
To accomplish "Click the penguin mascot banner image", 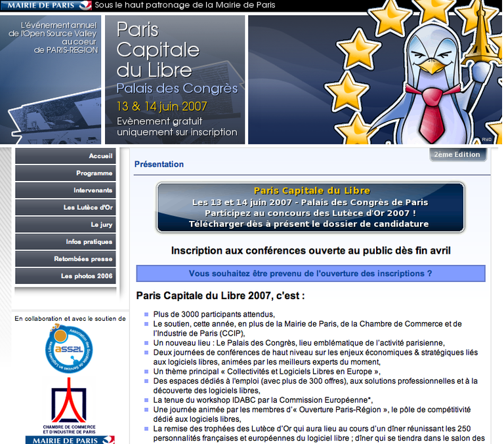I will 375,79.
